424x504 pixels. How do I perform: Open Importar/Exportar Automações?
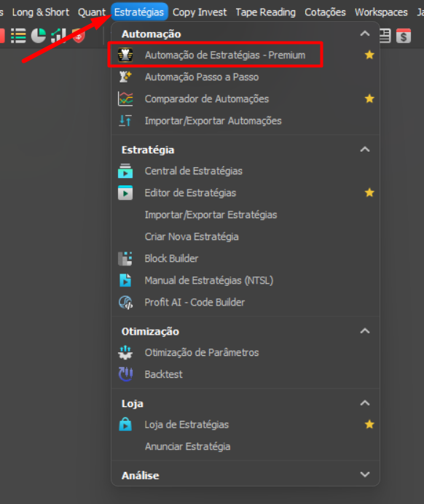point(213,120)
